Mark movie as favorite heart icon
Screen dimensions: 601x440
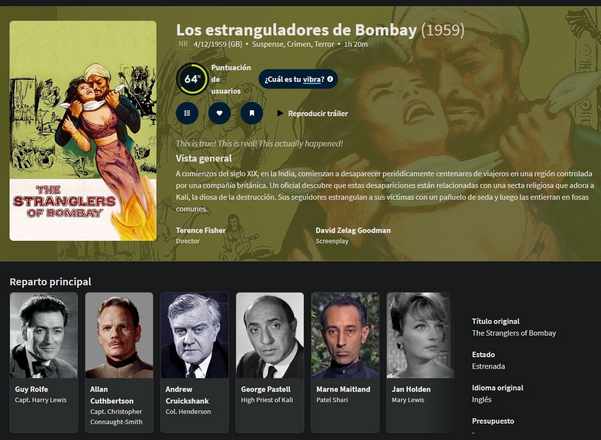click(x=219, y=113)
